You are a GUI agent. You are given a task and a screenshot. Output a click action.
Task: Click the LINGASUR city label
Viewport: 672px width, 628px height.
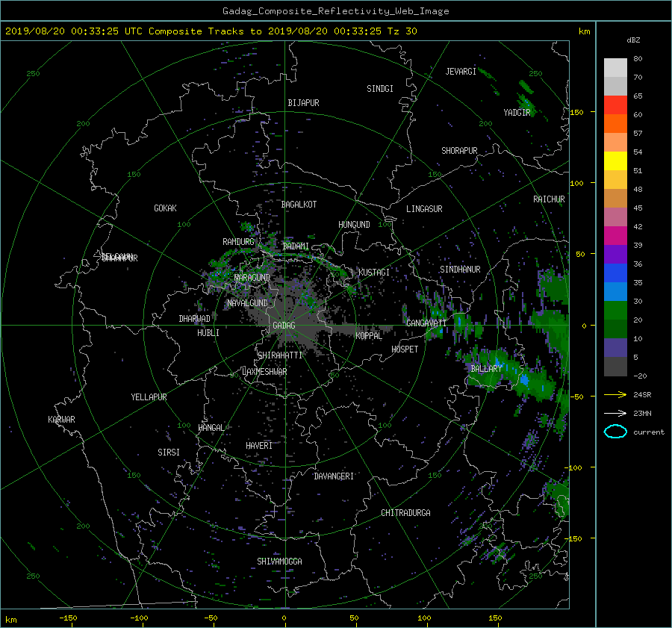424,209
